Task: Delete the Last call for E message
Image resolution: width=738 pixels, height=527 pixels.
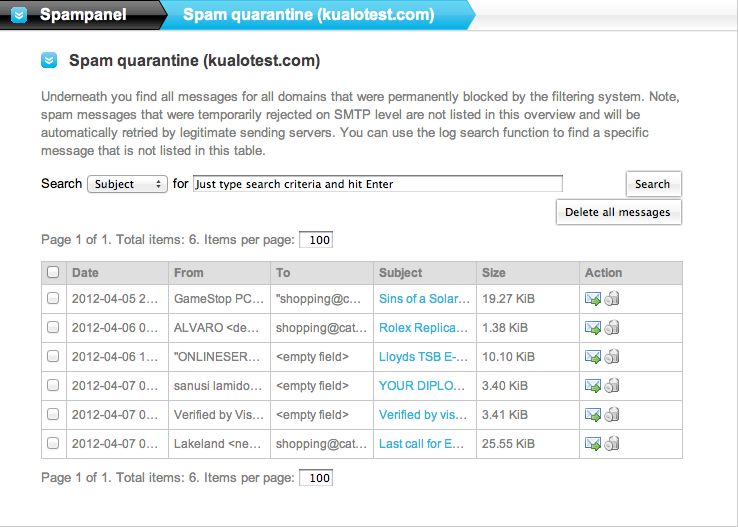Action: point(611,444)
